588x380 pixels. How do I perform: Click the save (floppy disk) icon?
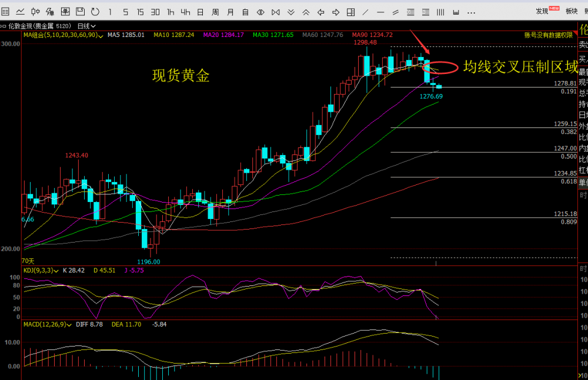pos(80,12)
